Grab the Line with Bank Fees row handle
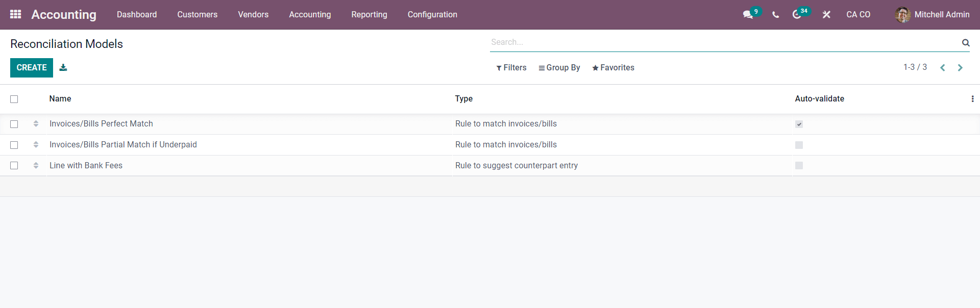980x308 pixels. 36,166
